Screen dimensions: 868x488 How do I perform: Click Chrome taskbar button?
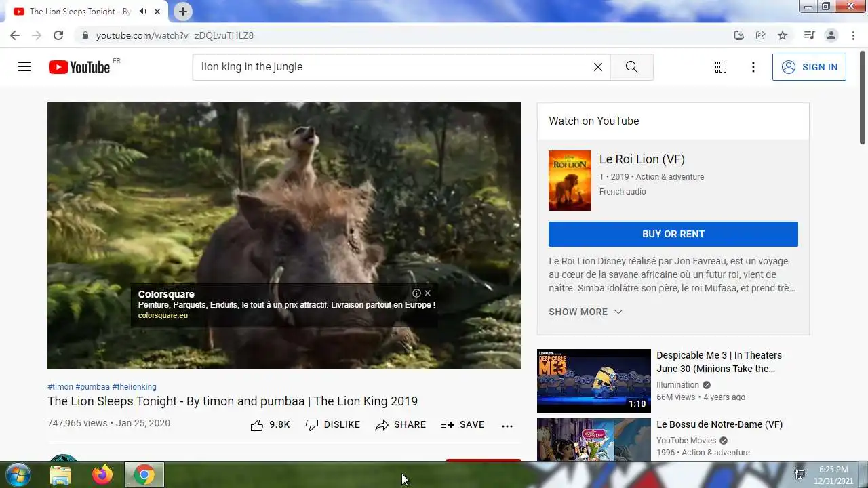144,475
